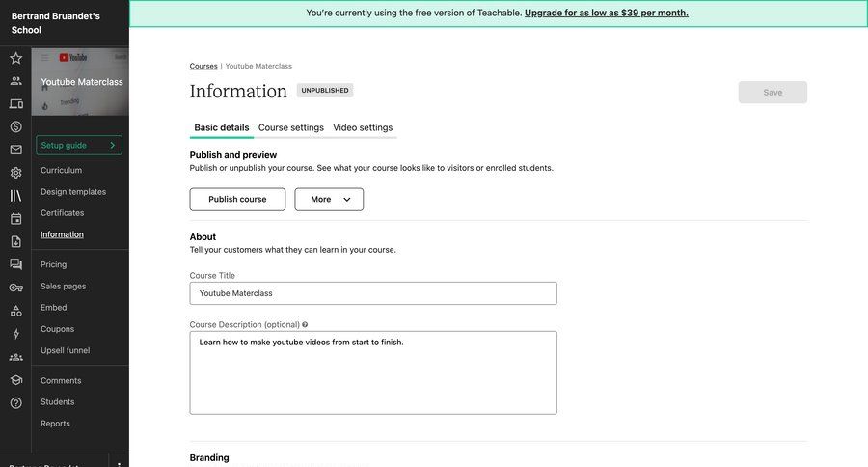Screen dimensions: 868x467
Task: Open the calendar icon in the left rail
Action: tap(16, 219)
